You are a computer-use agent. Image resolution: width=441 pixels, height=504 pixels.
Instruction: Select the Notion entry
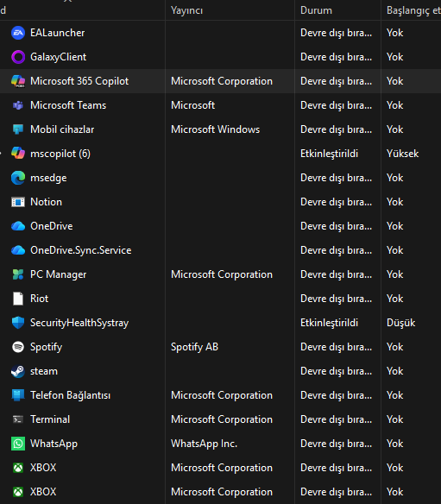tap(46, 202)
